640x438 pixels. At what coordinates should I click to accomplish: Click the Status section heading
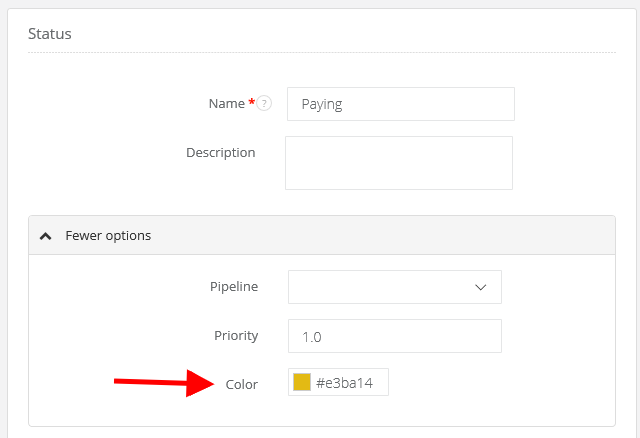[50, 33]
